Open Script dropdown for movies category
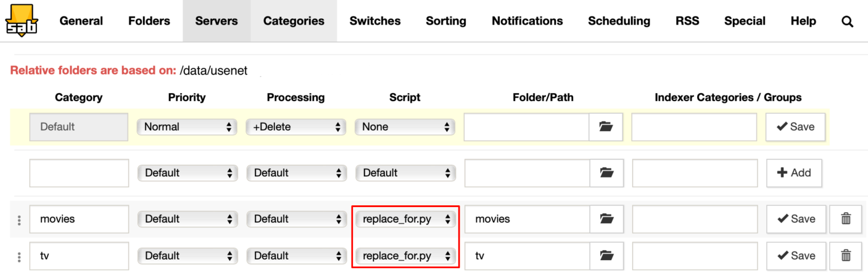The image size is (868, 273). pos(405,219)
